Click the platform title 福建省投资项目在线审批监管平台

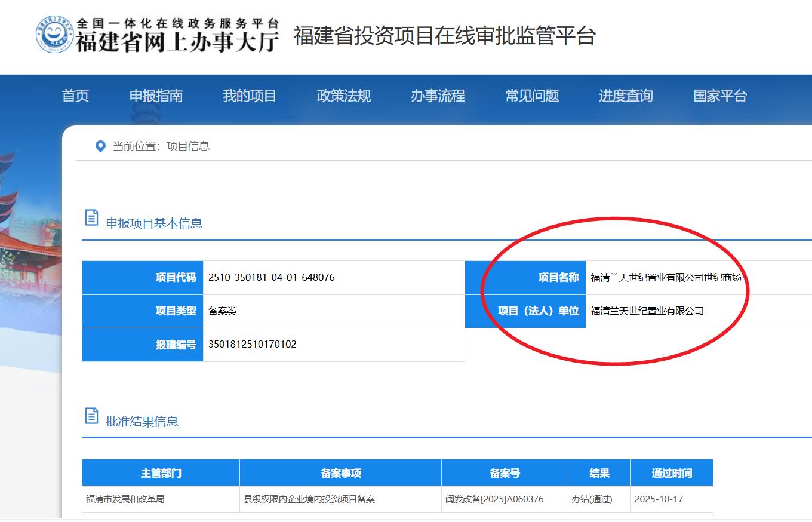(444, 36)
